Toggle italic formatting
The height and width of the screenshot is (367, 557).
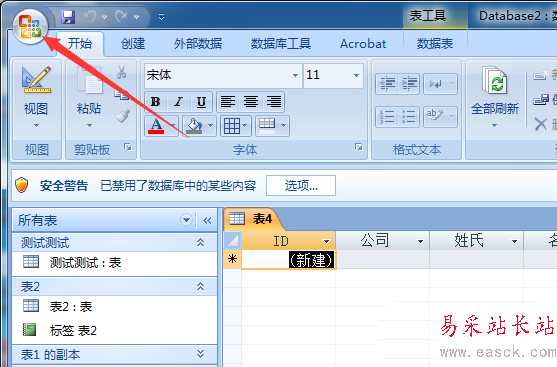(x=178, y=102)
